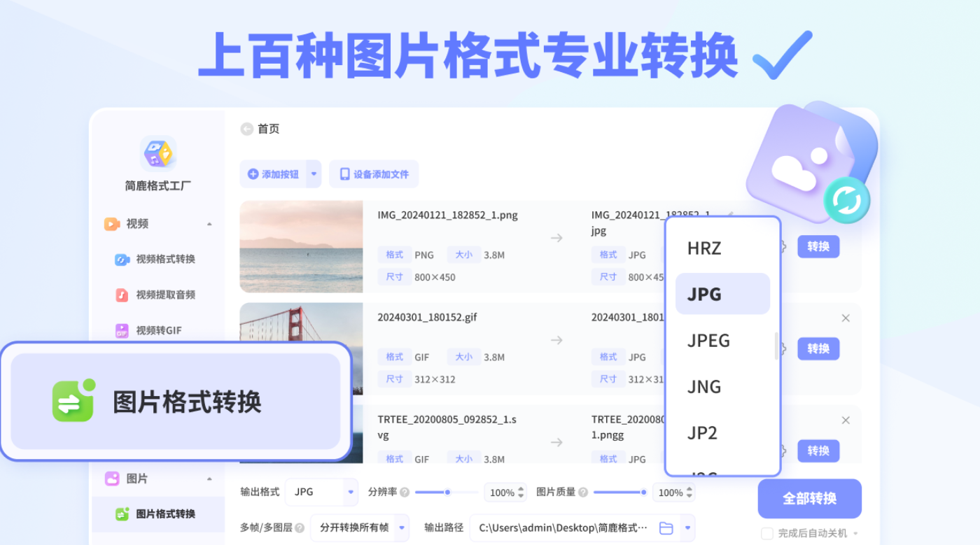980x545 pixels.
Task: Click the 图片 category icon
Action: point(112,479)
